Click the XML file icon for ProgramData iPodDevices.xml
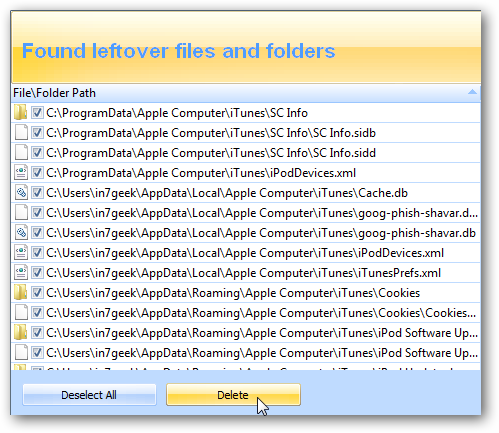The image size is (499, 433). pyautogui.click(x=21, y=173)
